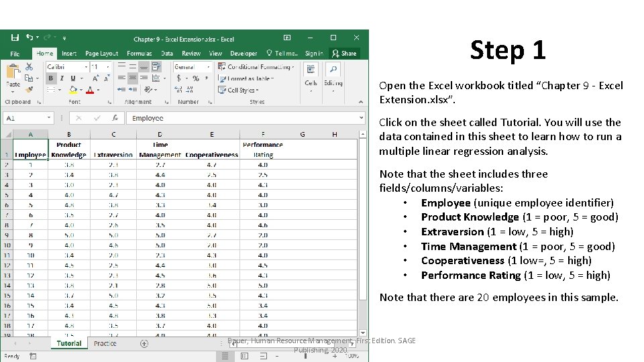The width and height of the screenshot is (644, 362).
Task: Click vertical scrollbar down arrow
Action: click(363, 333)
